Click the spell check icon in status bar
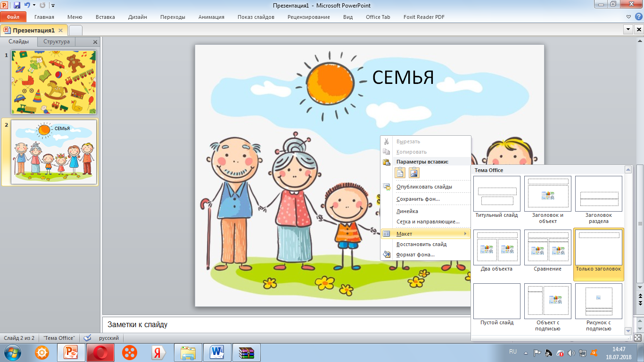The width and height of the screenshot is (644, 362). click(x=87, y=338)
